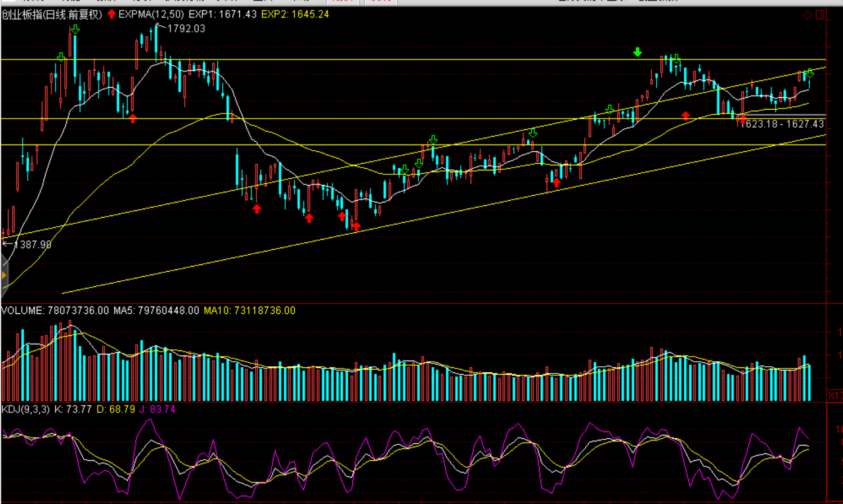Viewport: 843px width, 504px height.
Task: Click the EXP2 yellow value label
Action: point(295,14)
